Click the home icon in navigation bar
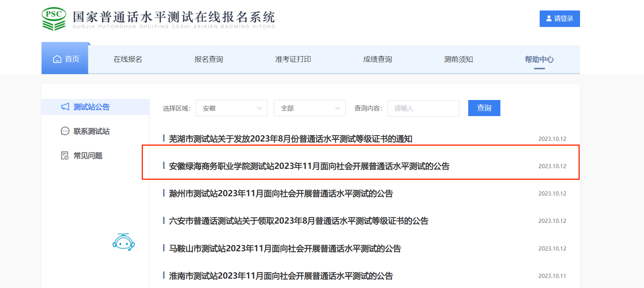The width and height of the screenshot is (644, 288). tap(57, 59)
